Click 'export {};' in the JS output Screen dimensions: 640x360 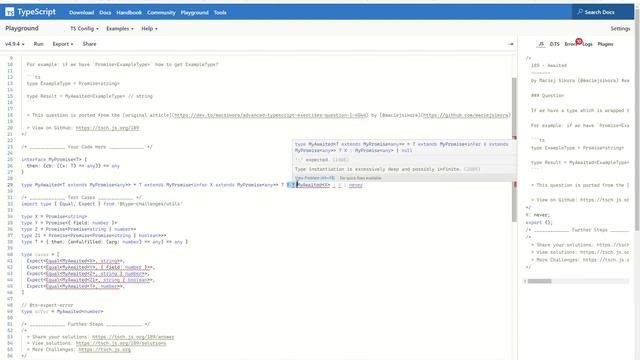tap(539, 222)
